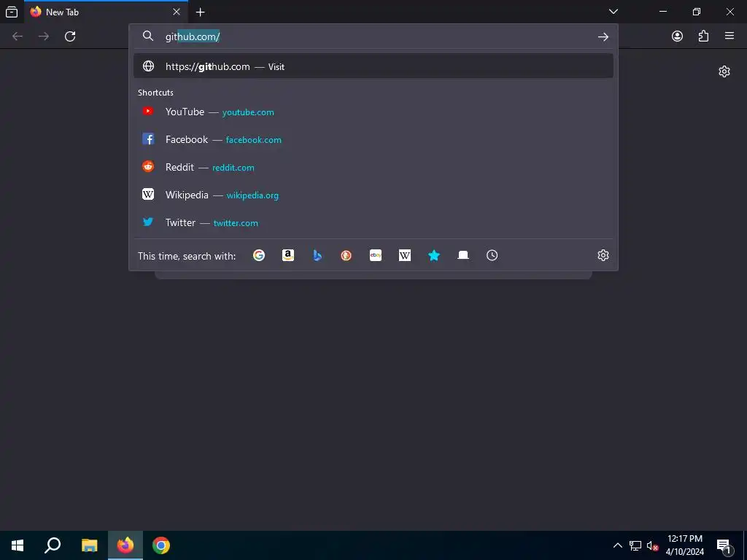Viewport: 747px width, 560px height.
Task: Open Windows Start menu
Action: 18,545
